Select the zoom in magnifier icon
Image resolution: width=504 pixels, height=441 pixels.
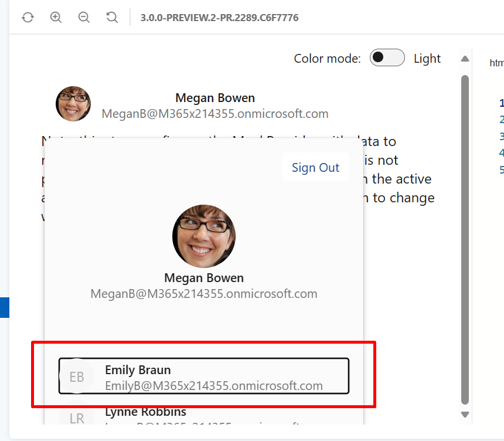pos(56,17)
